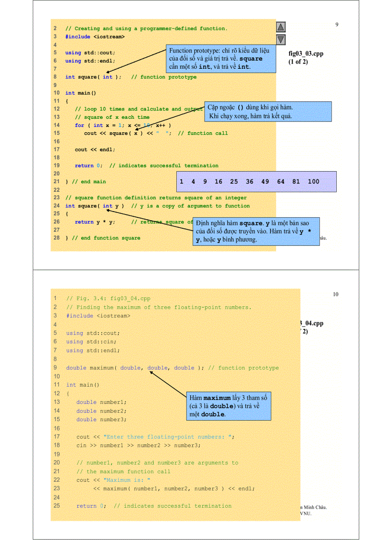Image resolution: width=392 pixels, height=540 pixels.
Task: Click the up arrow navigation icon
Action: pyautogui.click(x=281, y=27)
